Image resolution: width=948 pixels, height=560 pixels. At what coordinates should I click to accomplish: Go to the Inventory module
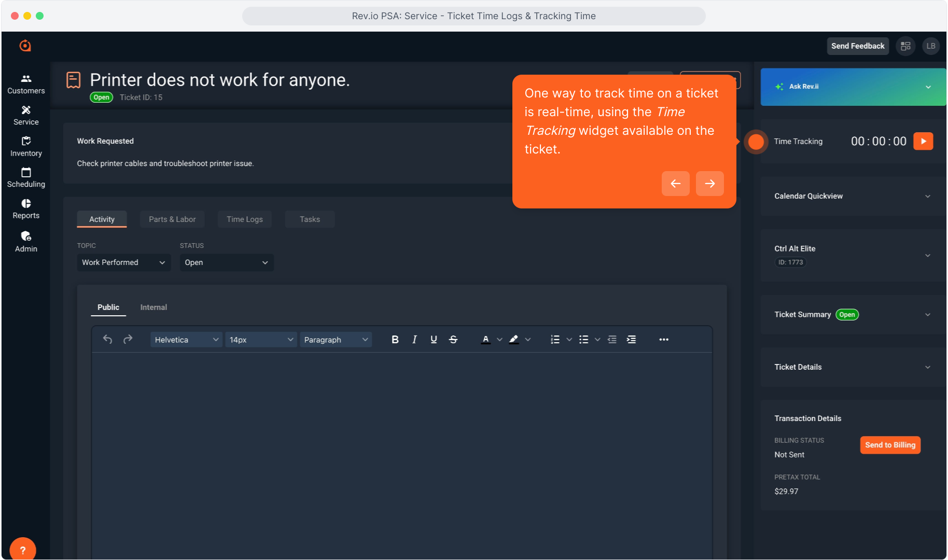(26, 147)
